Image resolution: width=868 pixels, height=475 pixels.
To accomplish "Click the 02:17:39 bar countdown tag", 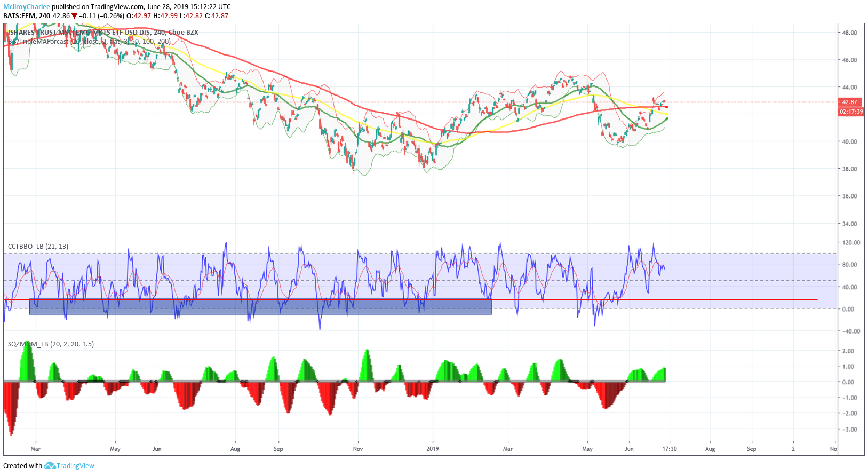I will (851, 112).
